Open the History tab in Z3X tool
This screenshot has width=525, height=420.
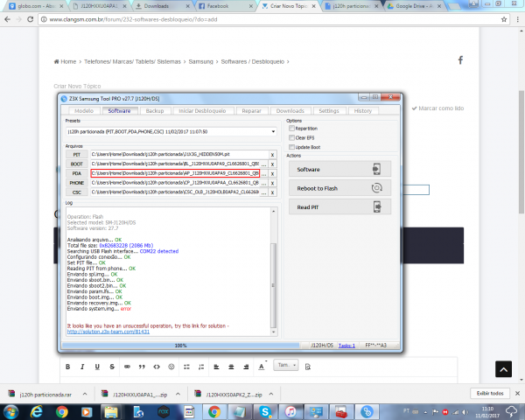coord(363,111)
